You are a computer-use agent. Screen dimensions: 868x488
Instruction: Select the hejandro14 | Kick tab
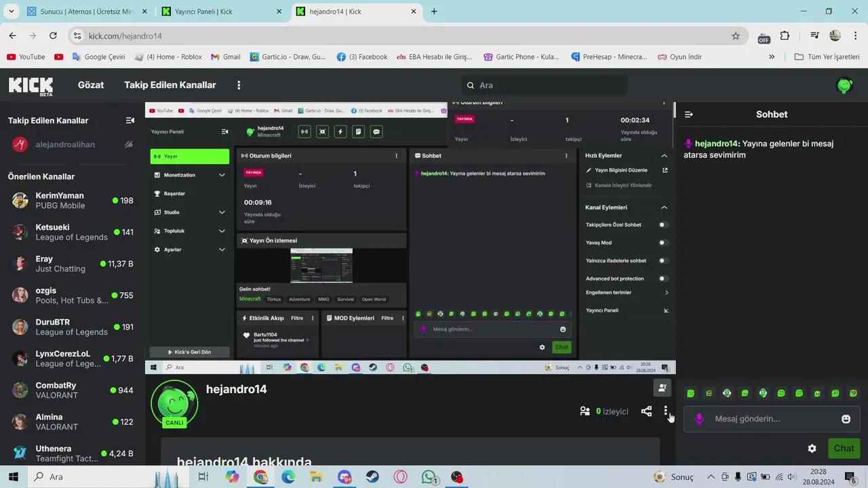tap(357, 12)
